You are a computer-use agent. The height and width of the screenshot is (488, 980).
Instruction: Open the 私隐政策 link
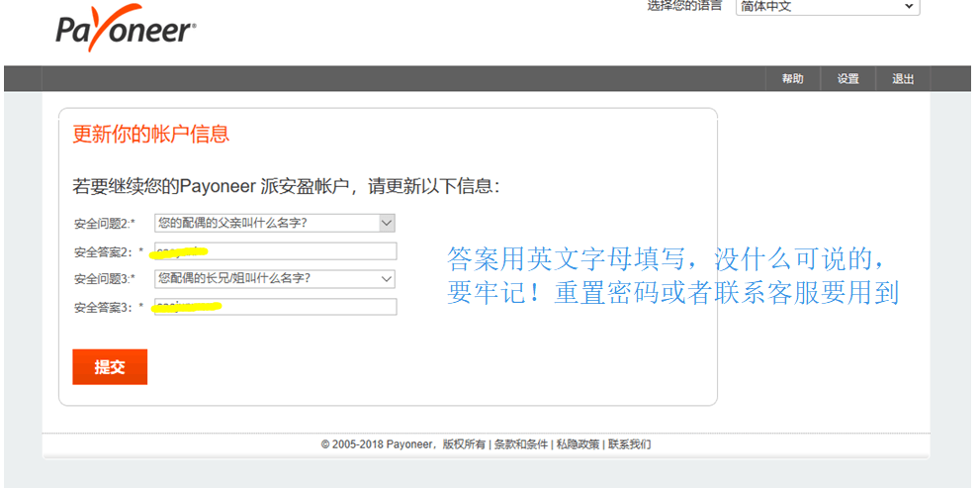(x=579, y=444)
